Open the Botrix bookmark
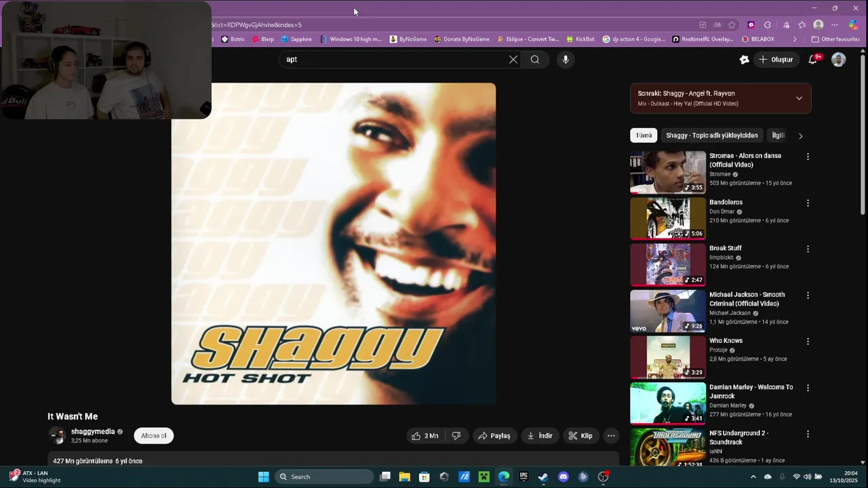868x488 pixels. pos(233,39)
